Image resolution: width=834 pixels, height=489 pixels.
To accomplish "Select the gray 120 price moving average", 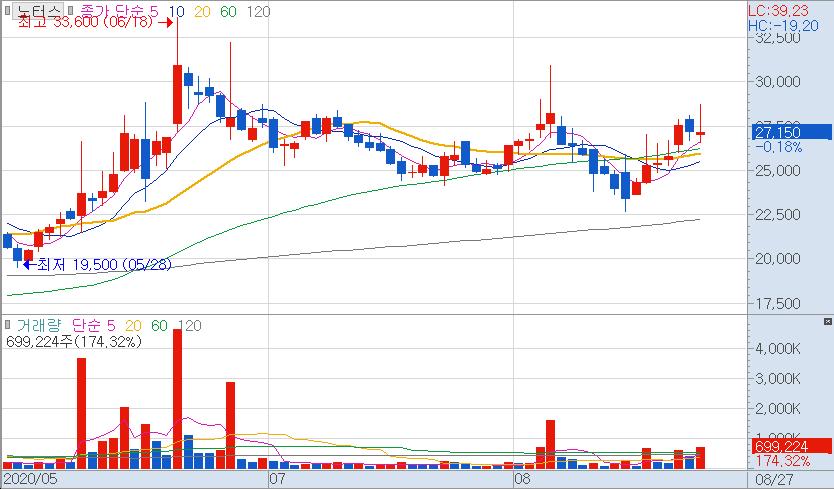I will 258,11.
